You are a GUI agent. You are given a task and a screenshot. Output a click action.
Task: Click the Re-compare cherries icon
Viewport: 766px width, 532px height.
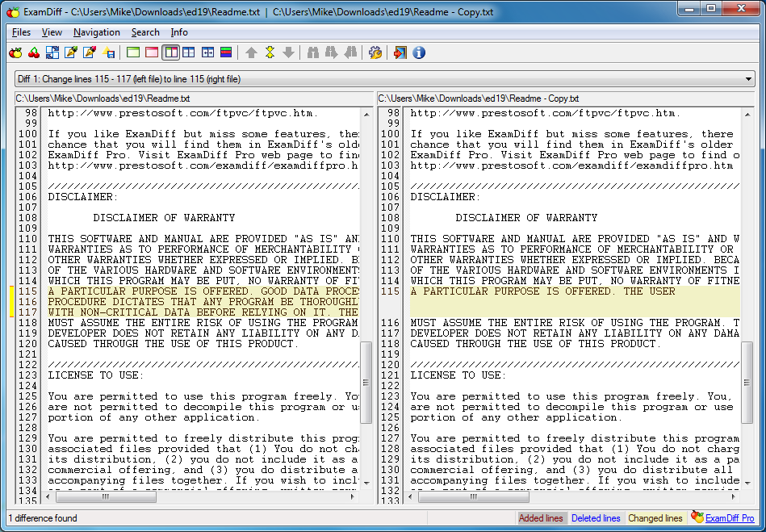34,52
